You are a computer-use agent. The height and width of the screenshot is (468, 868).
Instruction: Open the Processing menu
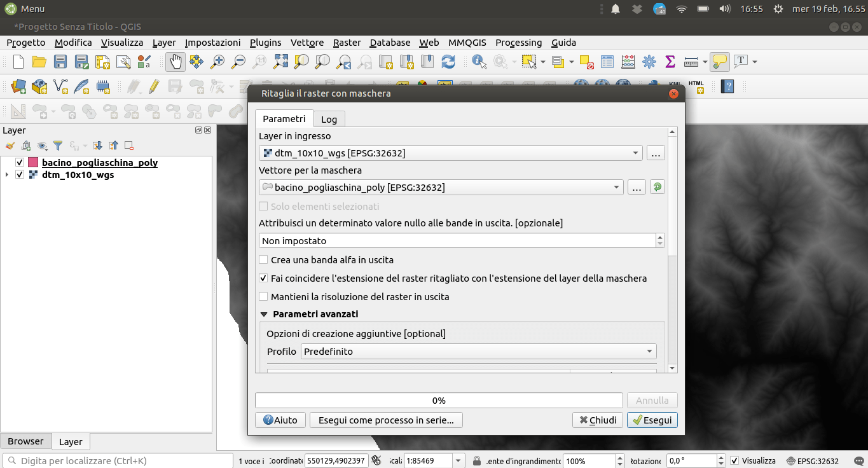(x=519, y=43)
